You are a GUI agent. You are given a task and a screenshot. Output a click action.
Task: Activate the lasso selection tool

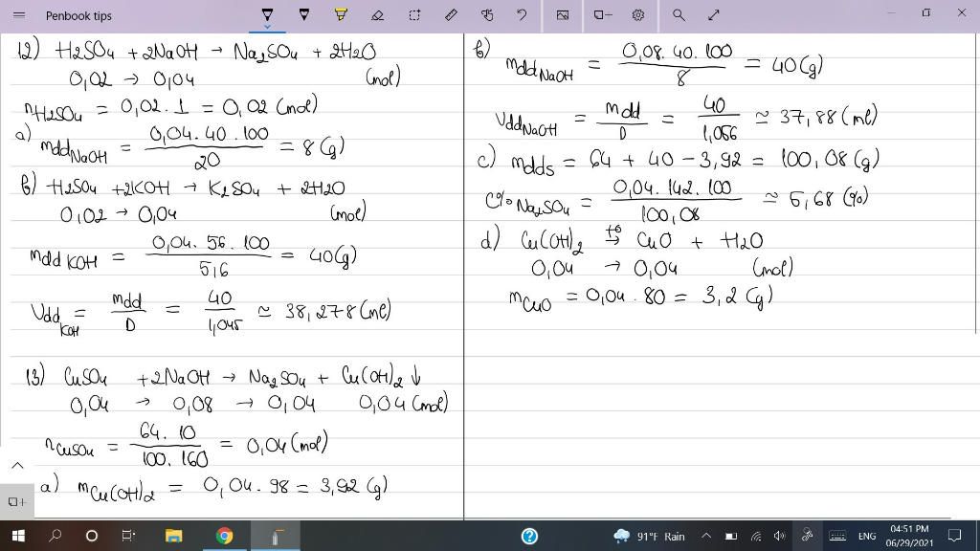point(414,15)
